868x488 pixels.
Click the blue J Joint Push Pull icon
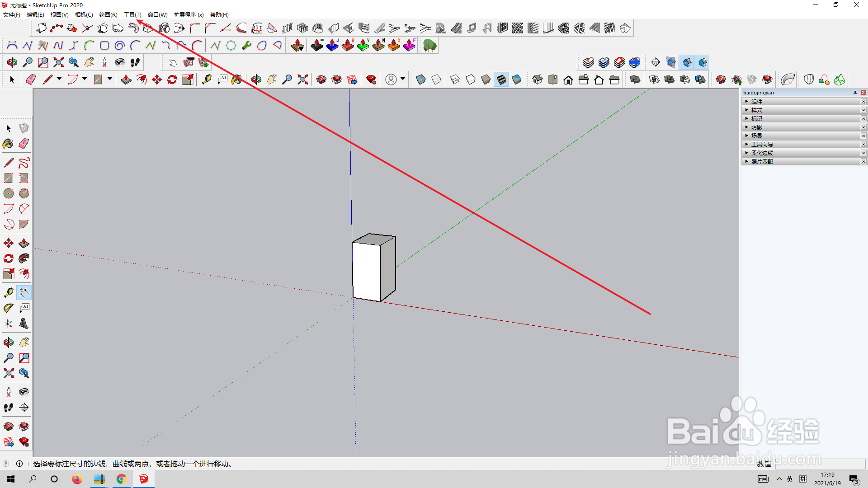[333, 45]
